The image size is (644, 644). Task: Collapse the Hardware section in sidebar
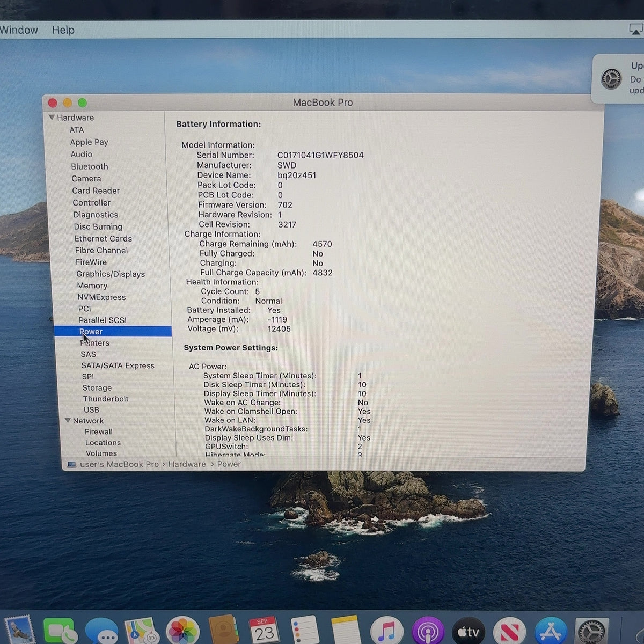point(52,118)
